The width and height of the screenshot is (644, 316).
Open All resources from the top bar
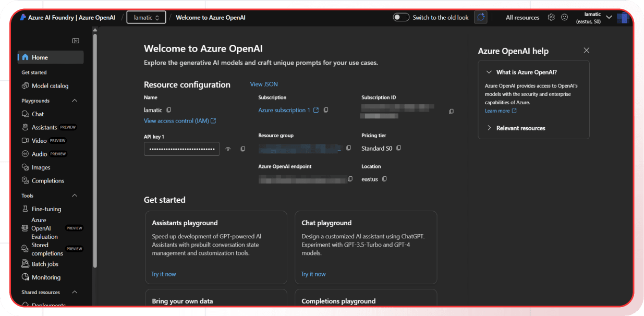click(x=522, y=17)
